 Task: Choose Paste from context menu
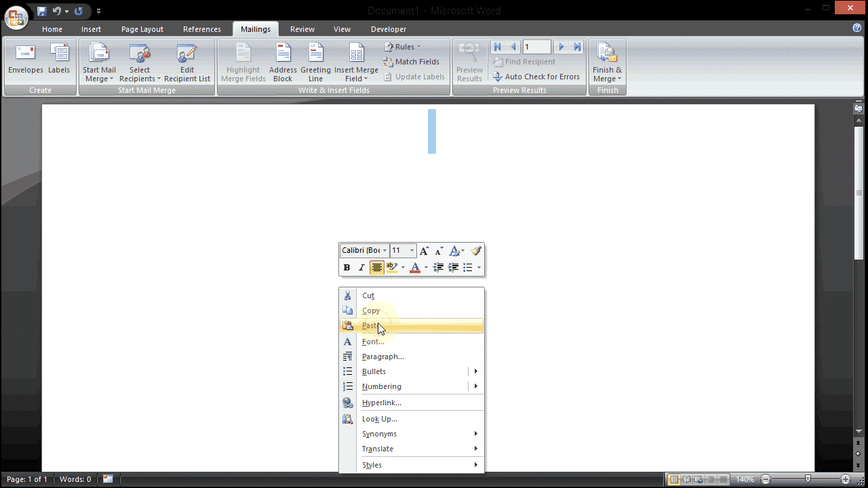click(x=412, y=325)
